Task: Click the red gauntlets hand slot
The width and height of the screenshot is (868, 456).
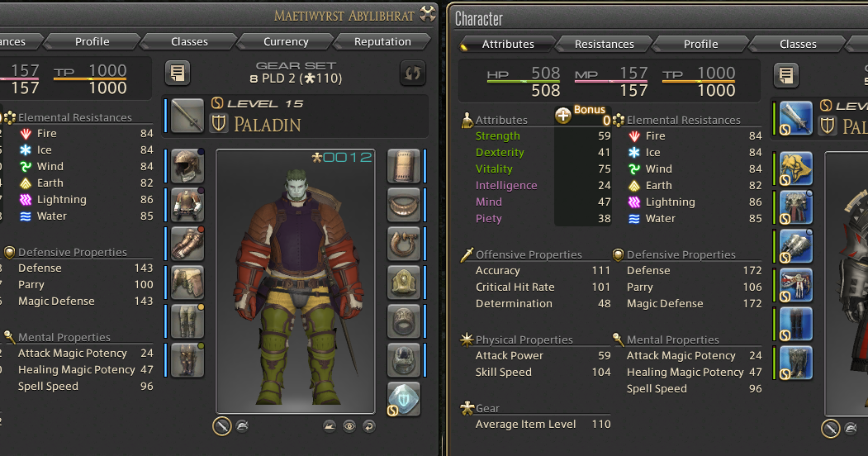Action: point(187,244)
